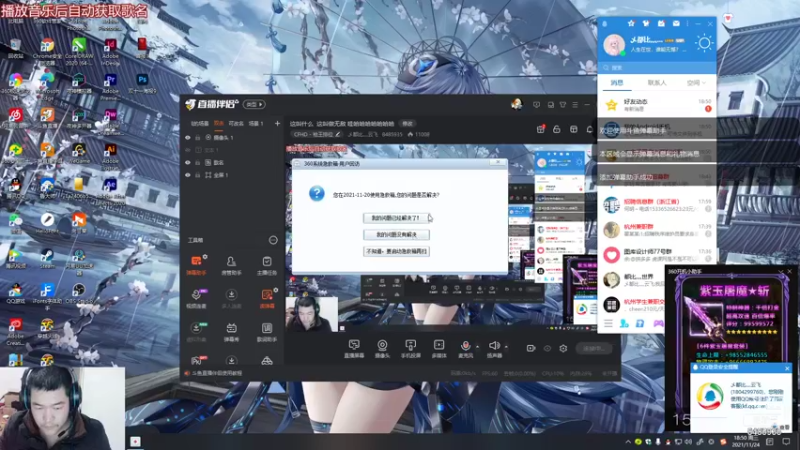
Task: Choose the second button in the 360 feedback dialog
Action: [x=396, y=235]
